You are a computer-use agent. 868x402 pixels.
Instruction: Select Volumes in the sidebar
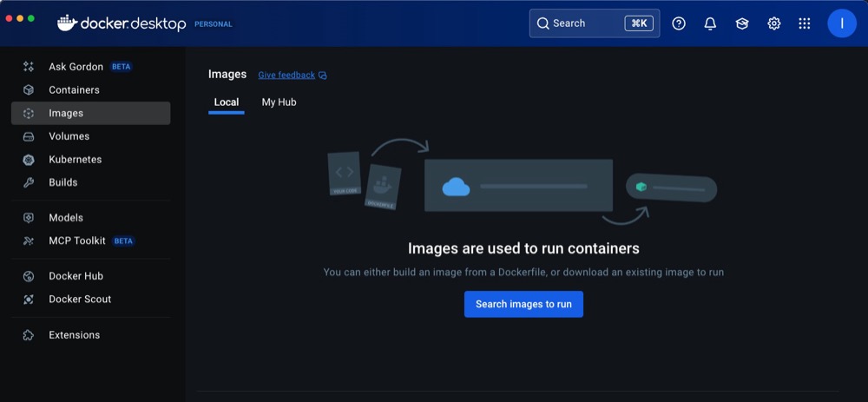(91, 136)
